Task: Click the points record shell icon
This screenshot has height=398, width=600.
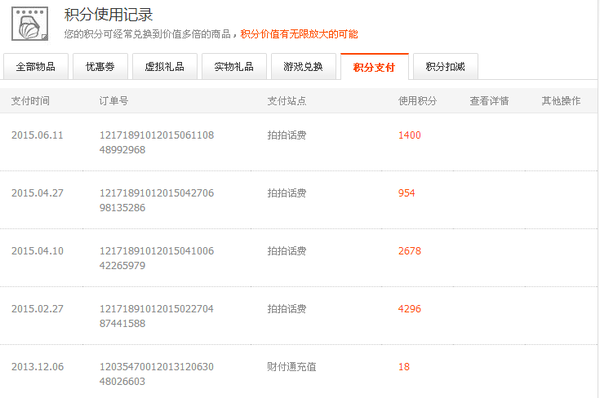Action: 30,24
